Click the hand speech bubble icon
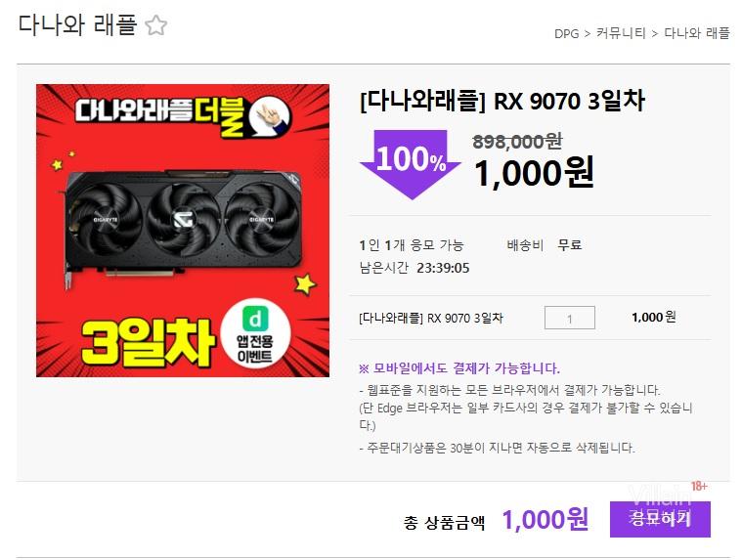The width and height of the screenshot is (742, 560). pos(269,116)
